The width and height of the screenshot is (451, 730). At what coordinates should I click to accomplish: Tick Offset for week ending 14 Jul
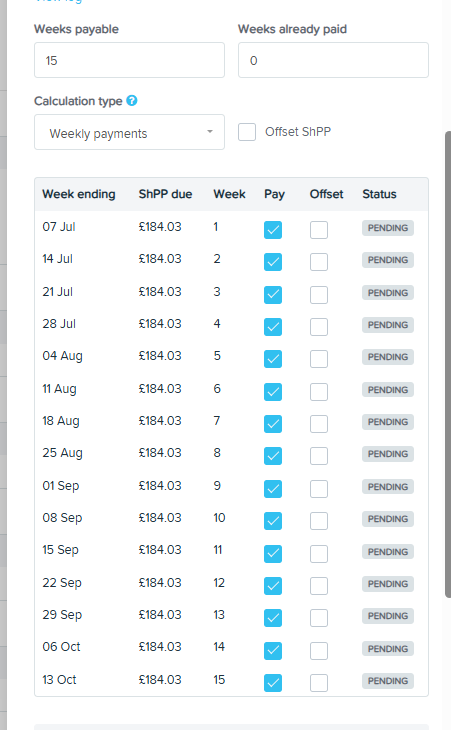pos(319,262)
